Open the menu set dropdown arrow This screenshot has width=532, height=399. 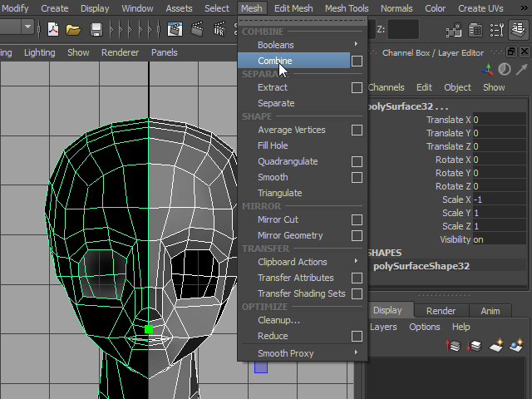click(27, 27)
